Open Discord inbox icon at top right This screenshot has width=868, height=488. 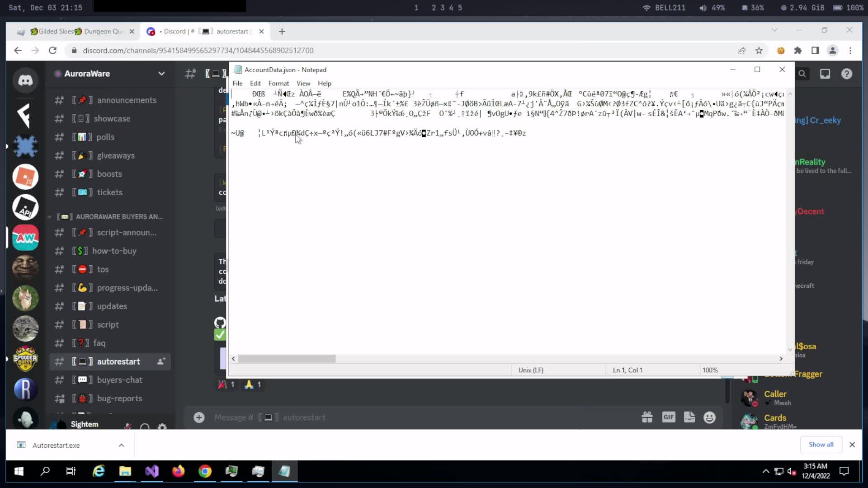[x=825, y=74]
